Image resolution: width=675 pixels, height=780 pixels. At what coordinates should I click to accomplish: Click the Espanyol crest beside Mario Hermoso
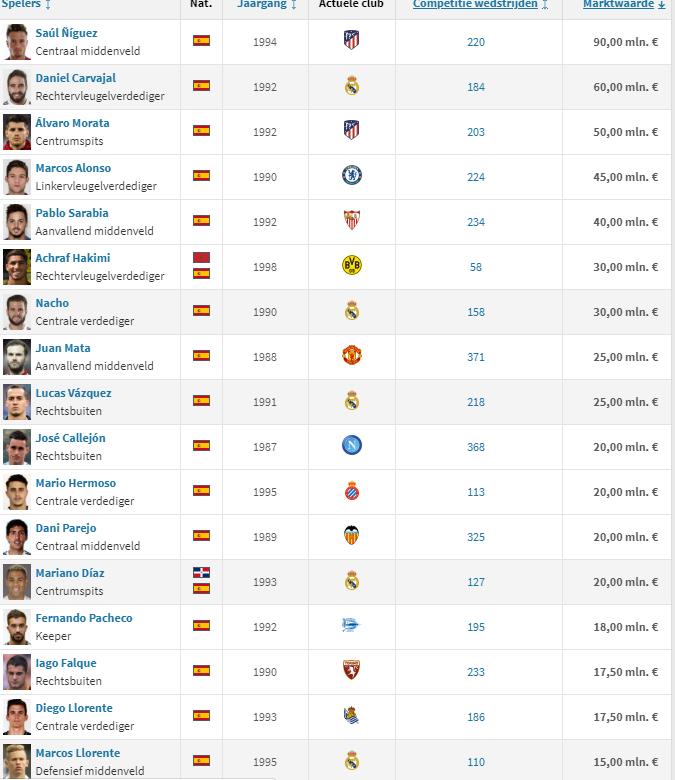tap(351, 491)
